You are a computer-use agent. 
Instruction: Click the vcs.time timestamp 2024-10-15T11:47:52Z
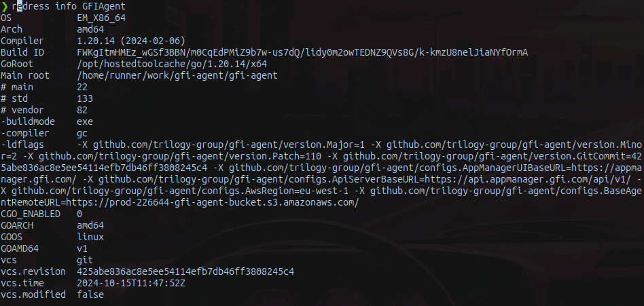131,283
